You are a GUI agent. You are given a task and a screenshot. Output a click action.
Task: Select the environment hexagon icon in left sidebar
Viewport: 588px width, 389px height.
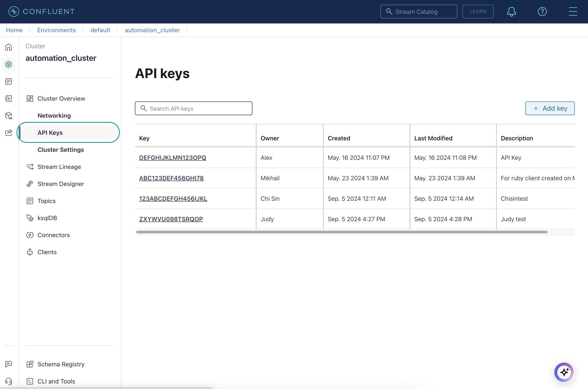pyautogui.click(x=9, y=64)
